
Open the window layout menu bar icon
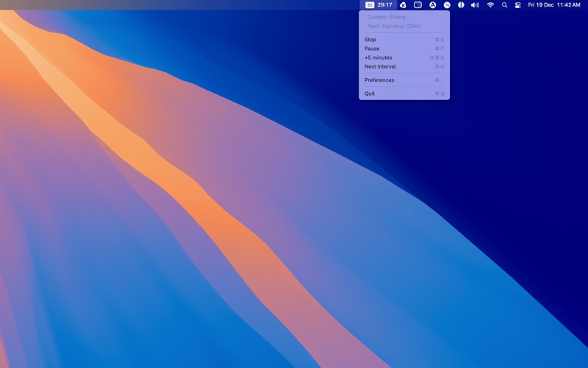[x=417, y=5]
